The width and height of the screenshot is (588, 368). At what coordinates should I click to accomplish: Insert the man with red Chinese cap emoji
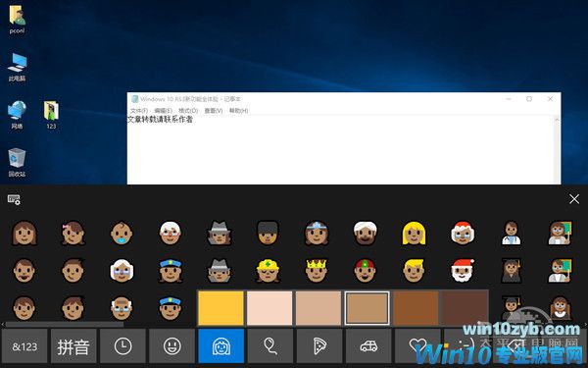click(366, 271)
